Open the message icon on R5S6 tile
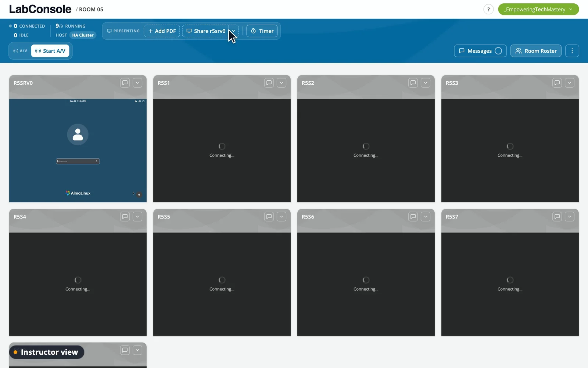The width and height of the screenshot is (588, 368). [x=413, y=216]
